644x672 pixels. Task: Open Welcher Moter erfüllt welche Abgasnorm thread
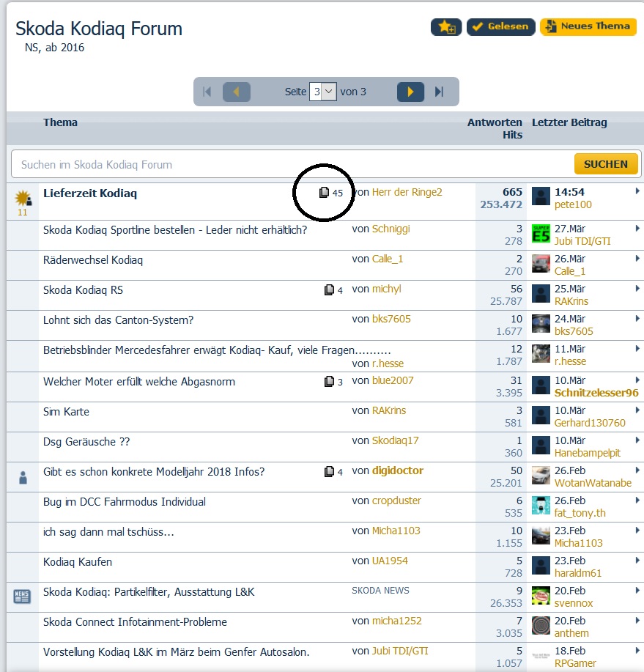point(138,382)
